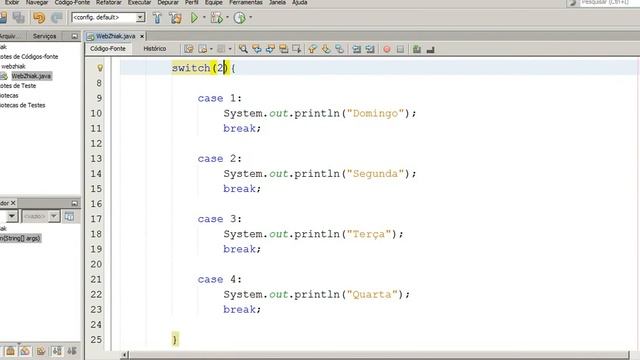This screenshot has height=360, width=640.
Task: Open the Janela menu
Action: pos(277,3)
